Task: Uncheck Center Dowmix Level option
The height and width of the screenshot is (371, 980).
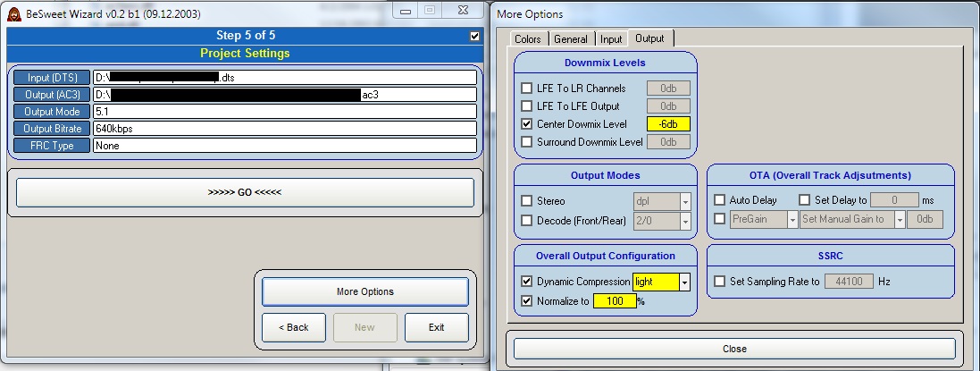Action: tap(527, 124)
